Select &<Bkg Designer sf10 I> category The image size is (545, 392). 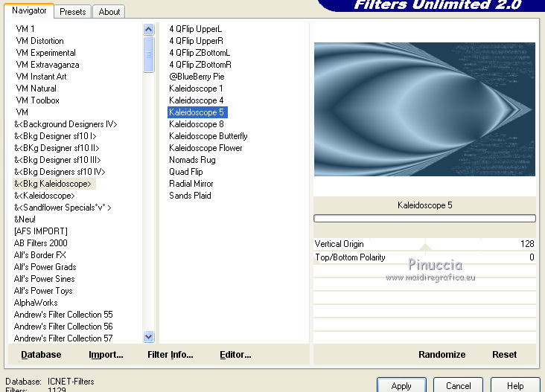[55, 136]
